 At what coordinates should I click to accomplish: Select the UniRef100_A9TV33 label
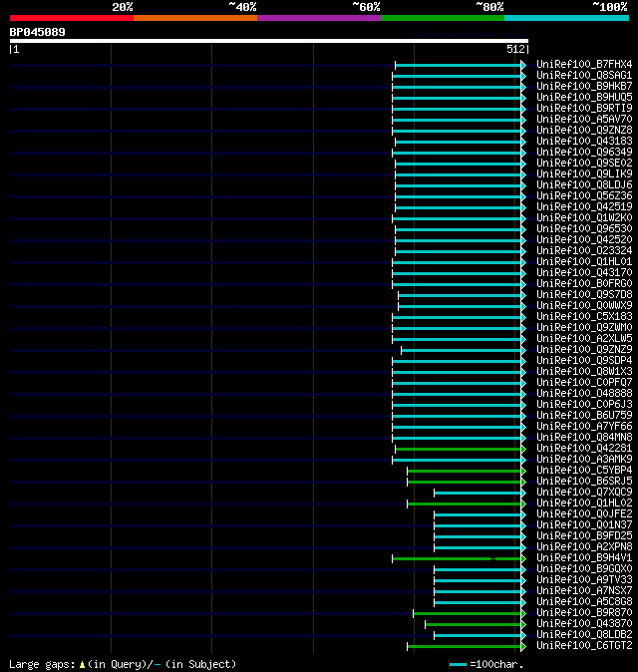[x=584, y=580]
